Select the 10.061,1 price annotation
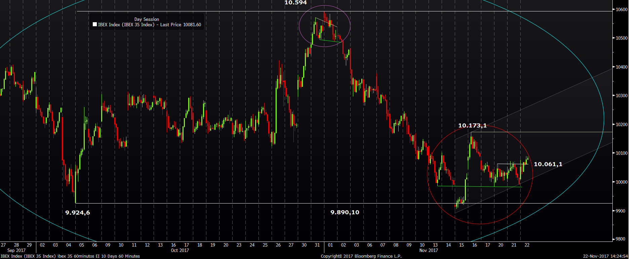644x259 pixels. pyautogui.click(x=548, y=164)
